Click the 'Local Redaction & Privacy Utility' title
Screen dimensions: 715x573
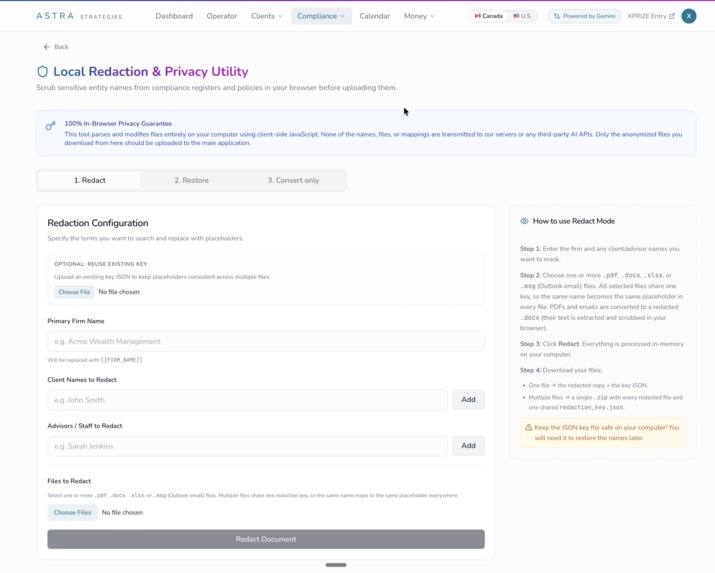click(150, 72)
